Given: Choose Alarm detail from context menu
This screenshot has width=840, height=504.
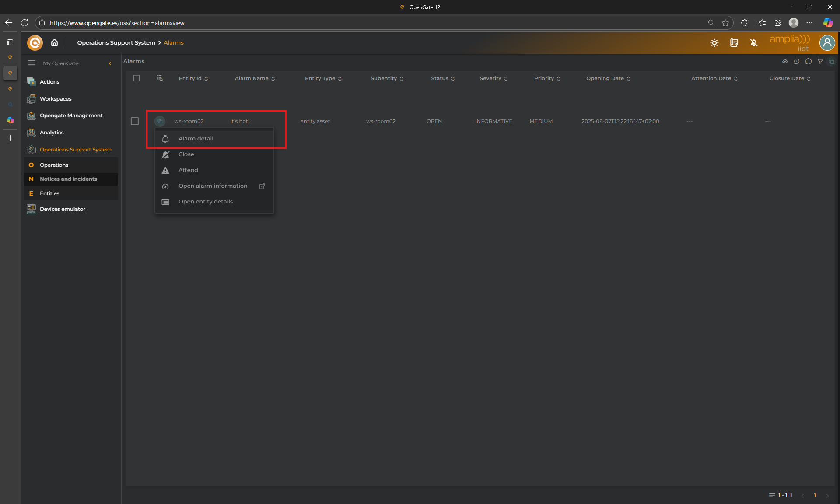Looking at the screenshot, I should click(x=196, y=139).
